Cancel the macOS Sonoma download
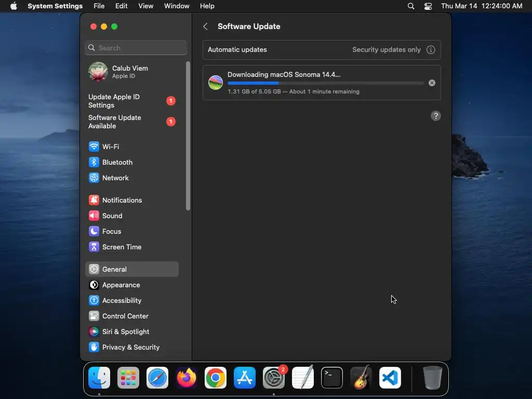Viewport: 532px width, 399px height. click(x=432, y=83)
